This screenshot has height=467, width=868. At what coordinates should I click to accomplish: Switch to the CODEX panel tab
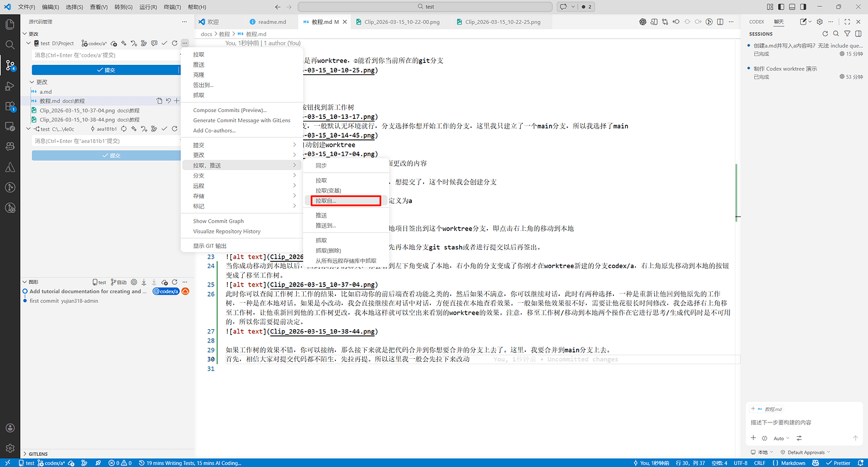pos(757,21)
